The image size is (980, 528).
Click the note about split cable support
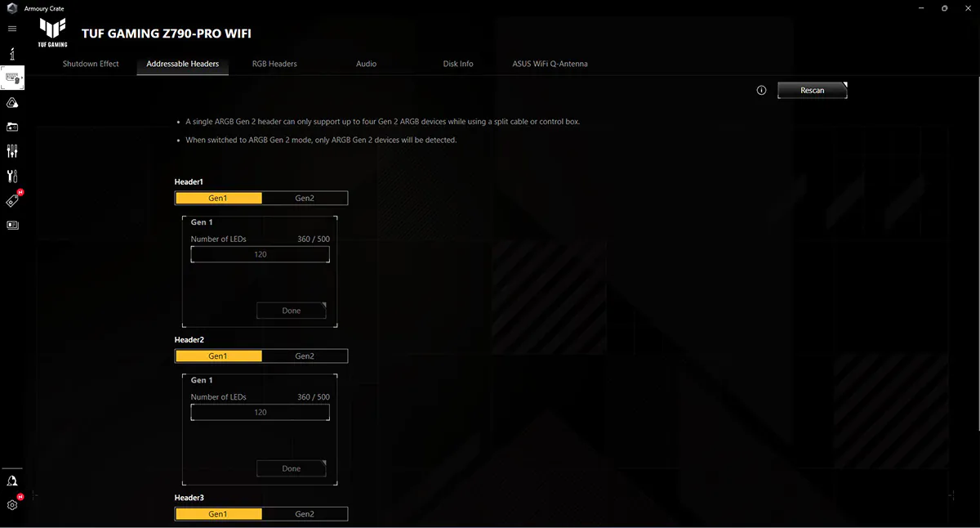tap(382, 122)
